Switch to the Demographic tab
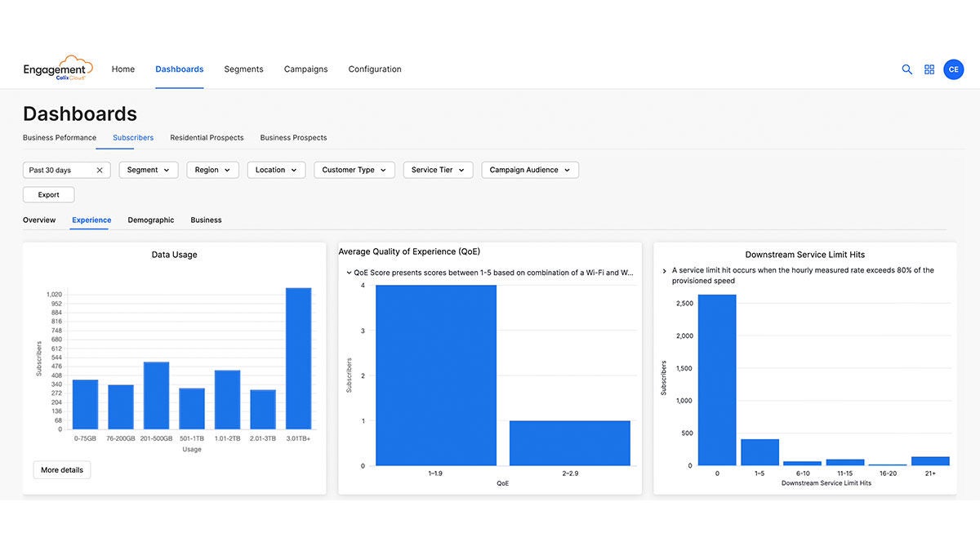This screenshot has width=980, height=551. (x=150, y=220)
